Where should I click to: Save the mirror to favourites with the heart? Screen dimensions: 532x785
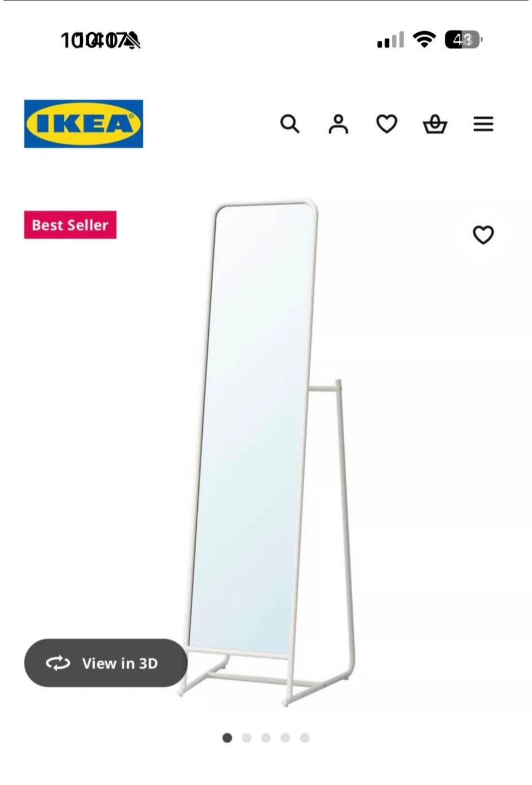click(x=483, y=235)
